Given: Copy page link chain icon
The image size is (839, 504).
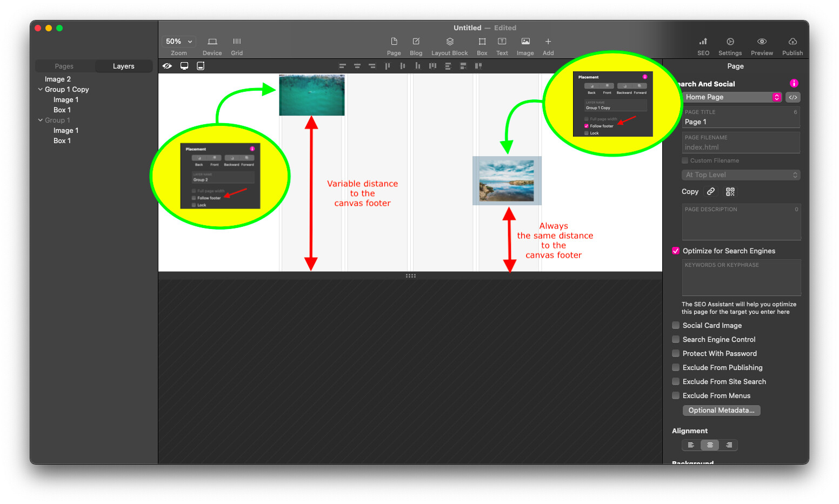Looking at the screenshot, I should click(x=711, y=191).
